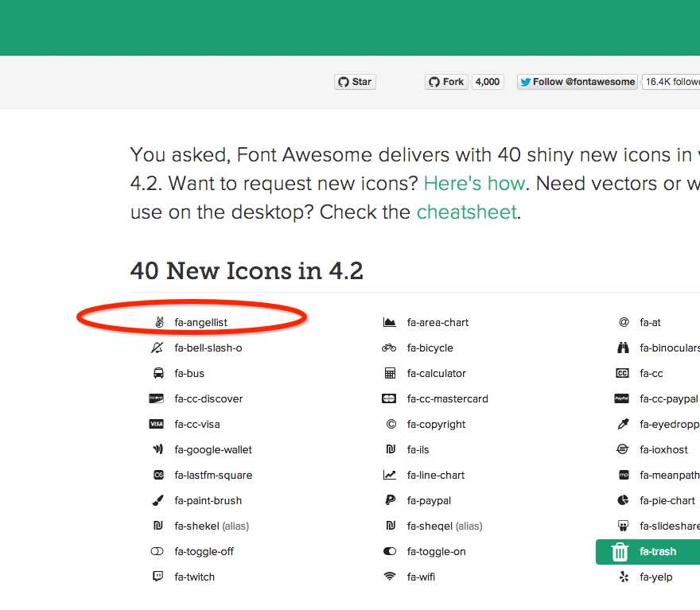The height and width of the screenshot is (610, 700).
Task: Open the fa-cc-mastercard text link
Action: pyautogui.click(x=447, y=398)
